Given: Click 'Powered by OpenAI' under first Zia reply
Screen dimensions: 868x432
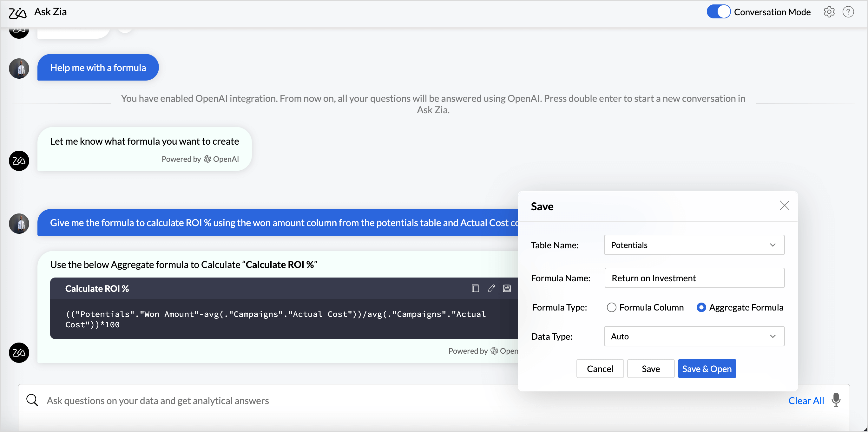Looking at the screenshot, I should click(200, 159).
